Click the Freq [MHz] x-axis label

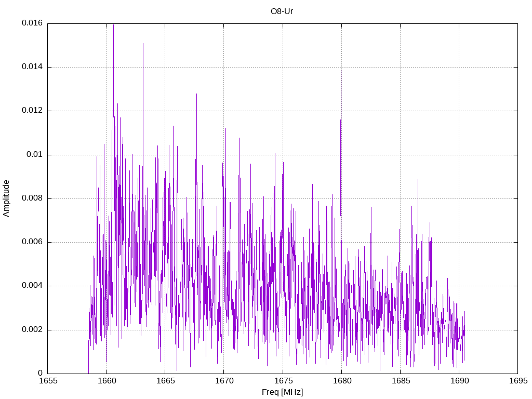pos(282,392)
